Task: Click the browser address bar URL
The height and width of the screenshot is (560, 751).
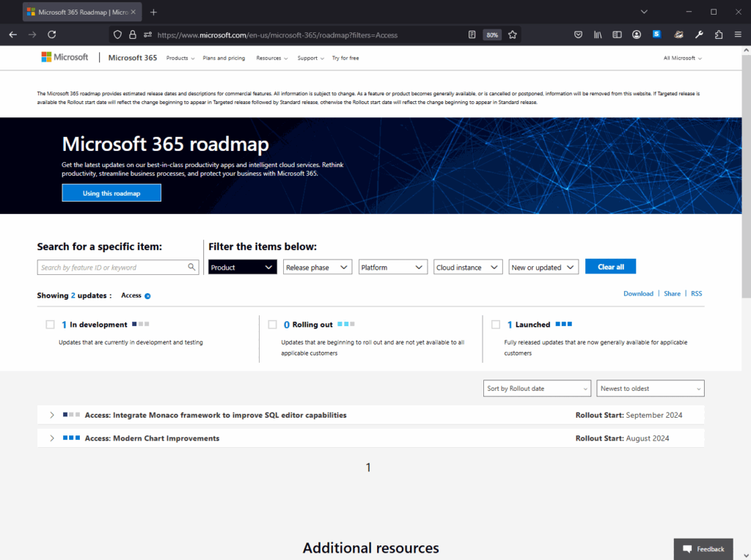Action: coord(277,35)
